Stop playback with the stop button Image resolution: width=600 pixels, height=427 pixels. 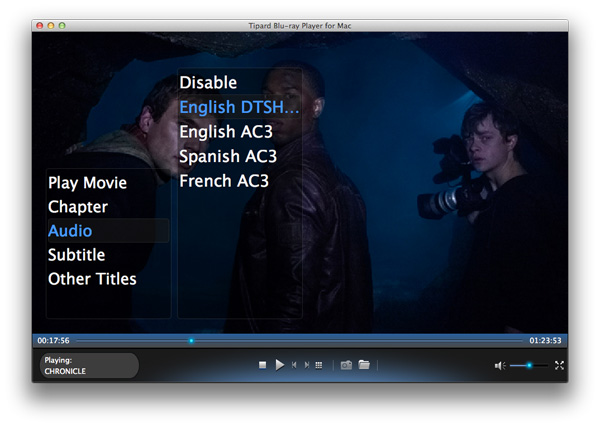[x=262, y=365]
